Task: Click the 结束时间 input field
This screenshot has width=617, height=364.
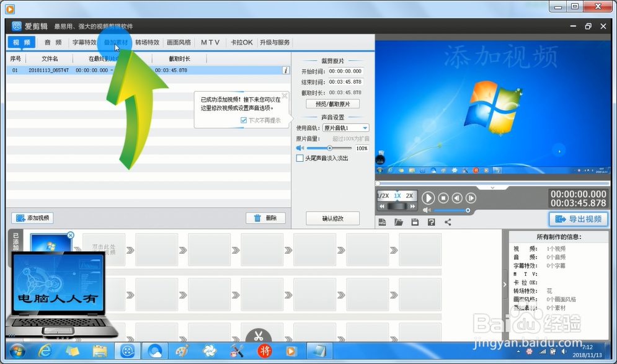Action: (x=345, y=82)
